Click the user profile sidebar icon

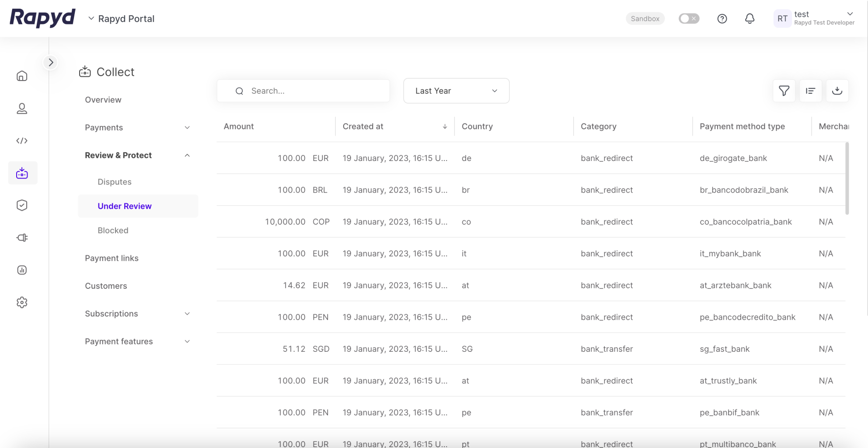(x=22, y=108)
